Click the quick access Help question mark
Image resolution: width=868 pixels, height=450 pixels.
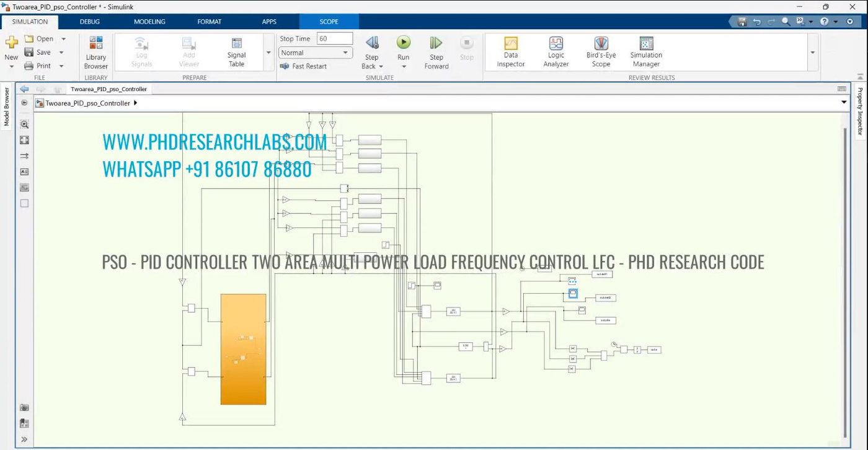point(824,22)
